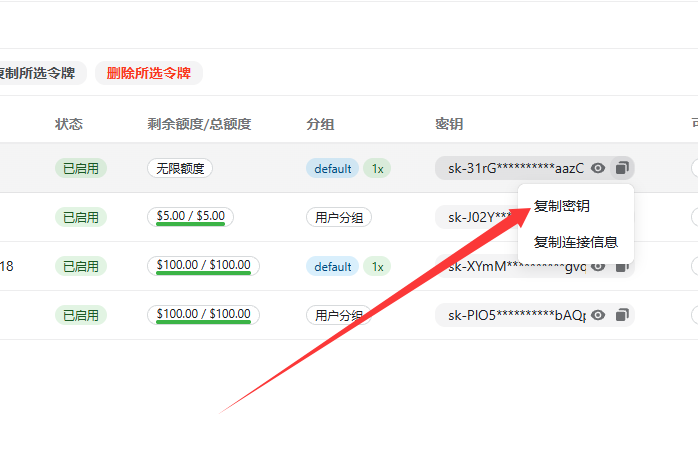The height and width of the screenshot is (471, 698).
Task: Show full key sk-31rG with eye icon
Action: (598, 168)
